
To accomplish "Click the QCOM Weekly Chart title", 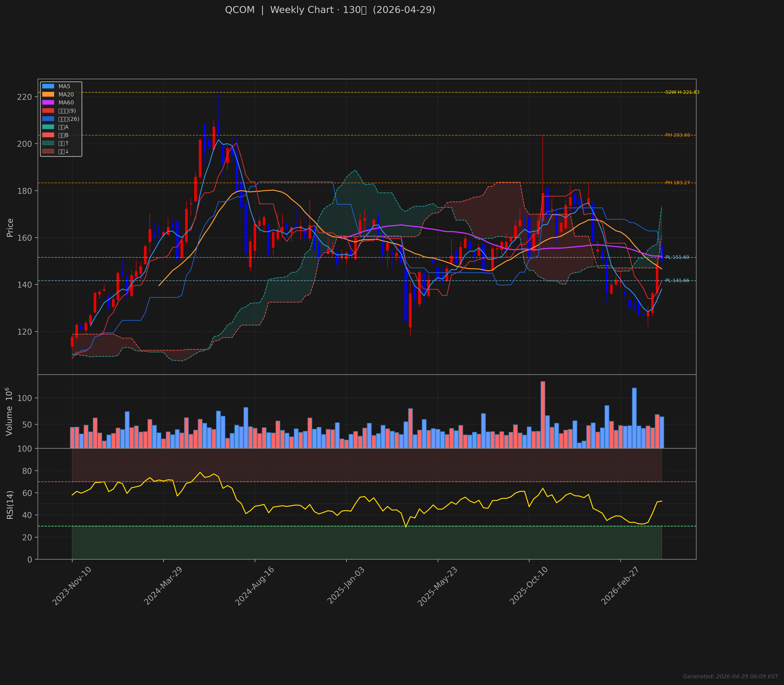I will [x=330, y=10].
